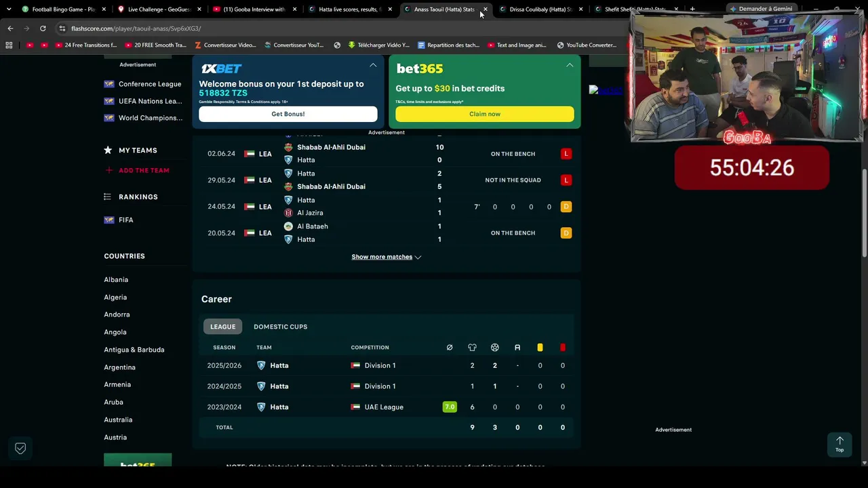The image size is (868, 488).
Task: Click the football goals column icon
Action: coord(494,348)
